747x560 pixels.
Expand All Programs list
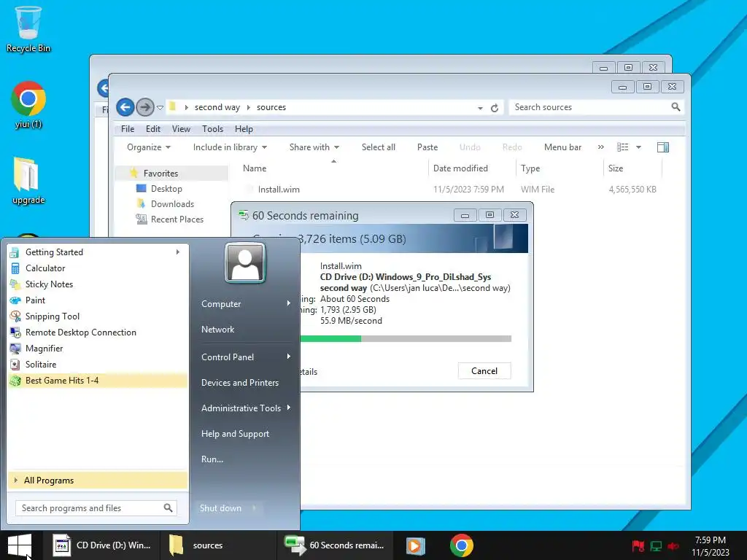point(98,481)
